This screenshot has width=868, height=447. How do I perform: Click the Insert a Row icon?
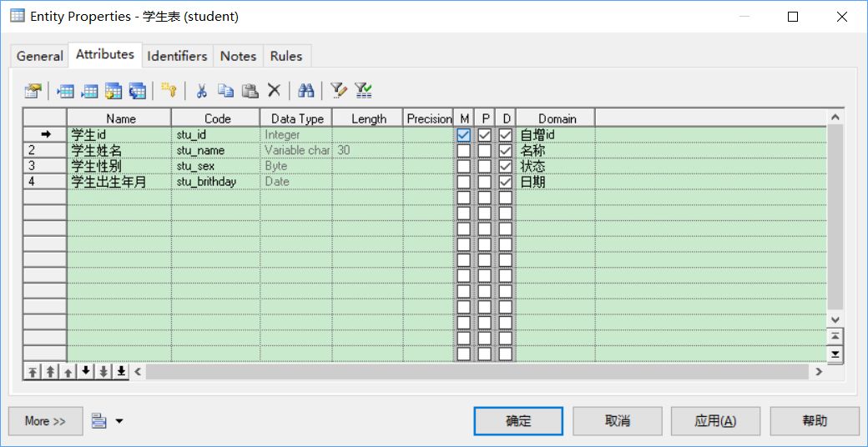tap(66, 91)
